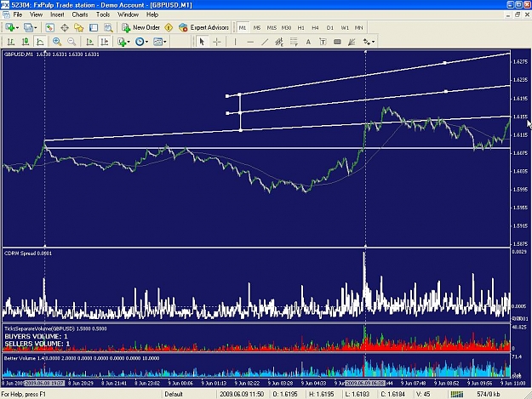532x399 pixels.
Task: Click status bar time 2009.06.09 11:50
Action: click(242, 394)
